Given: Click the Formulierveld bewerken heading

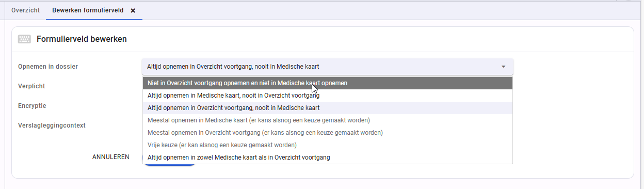Looking at the screenshot, I should pyautogui.click(x=82, y=39).
